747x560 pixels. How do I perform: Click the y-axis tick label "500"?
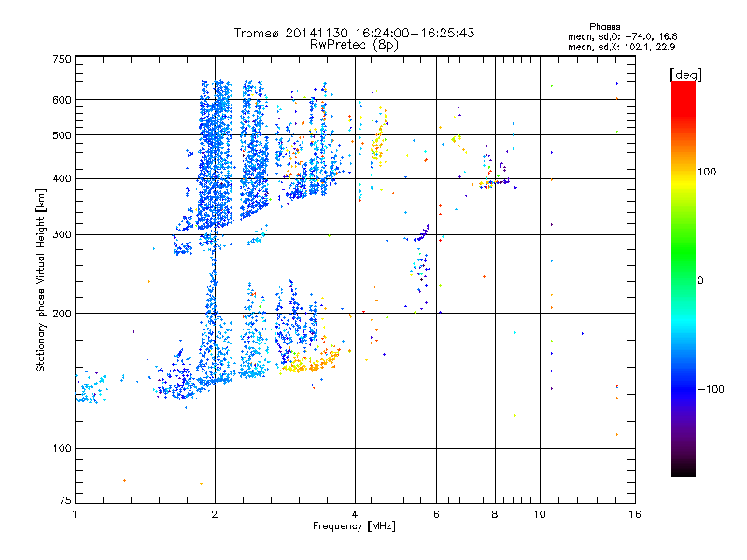pyautogui.click(x=62, y=135)
